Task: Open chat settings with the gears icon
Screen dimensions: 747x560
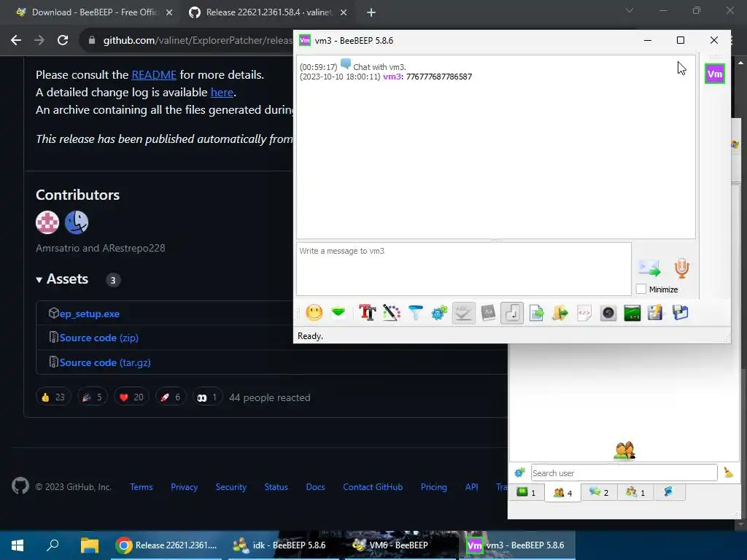Action: click(x=439, y=313)
